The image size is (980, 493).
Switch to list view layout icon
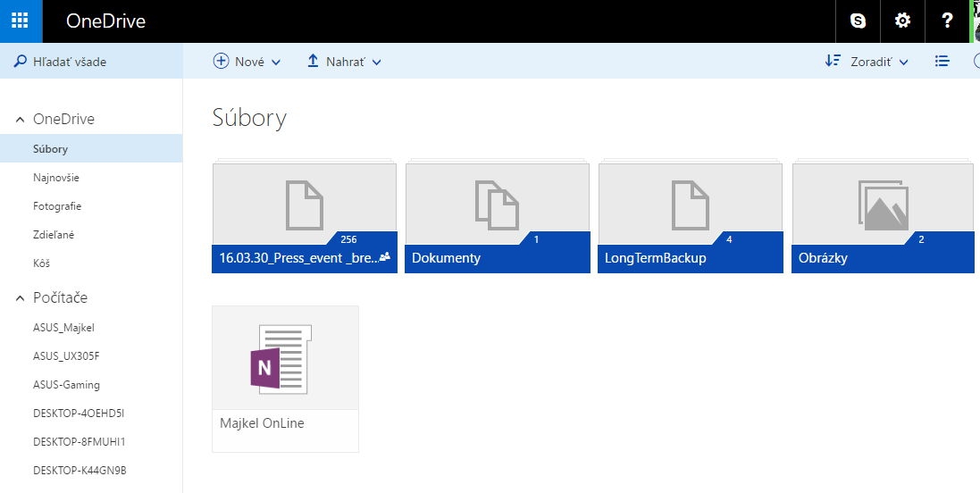(942, 62)
